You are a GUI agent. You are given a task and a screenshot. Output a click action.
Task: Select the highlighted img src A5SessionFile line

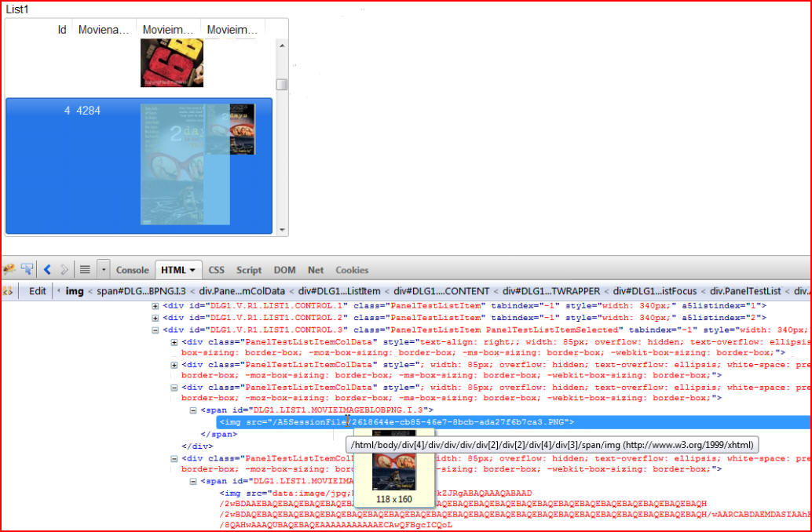click(513, 422)
